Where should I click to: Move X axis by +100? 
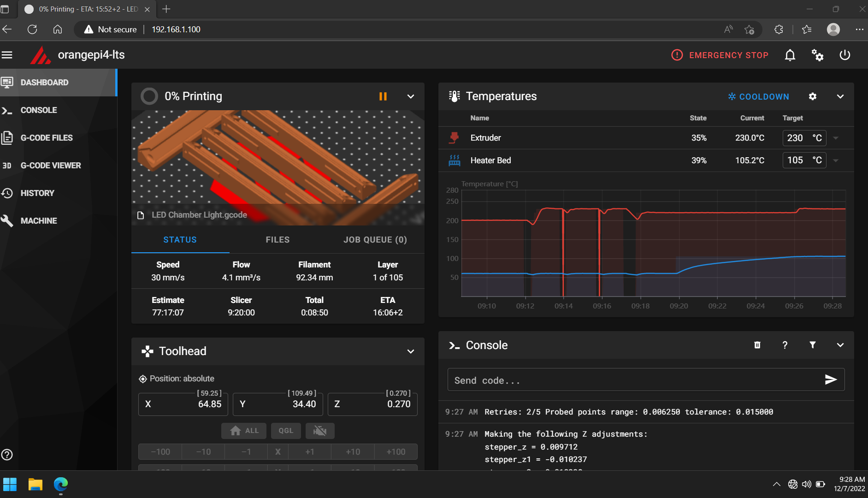pyautogui.click(x=396, y=452)
